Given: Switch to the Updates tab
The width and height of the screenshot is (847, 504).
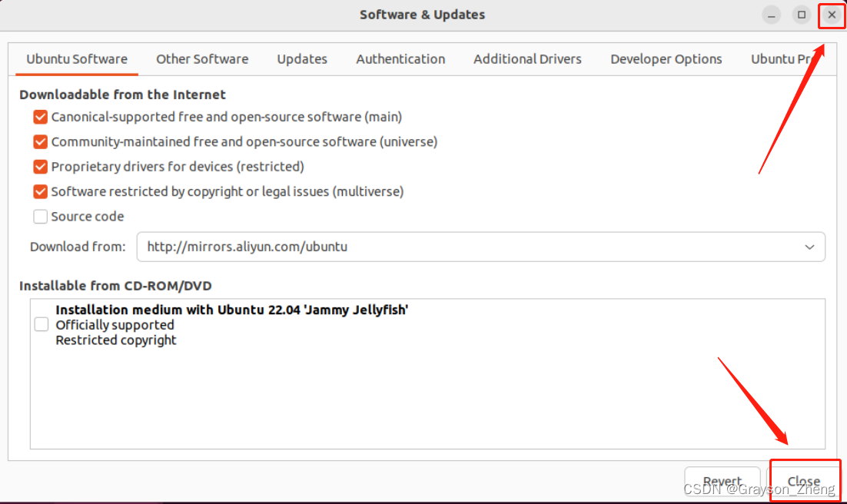Looking at the screenshot, I should coord(302,59).
